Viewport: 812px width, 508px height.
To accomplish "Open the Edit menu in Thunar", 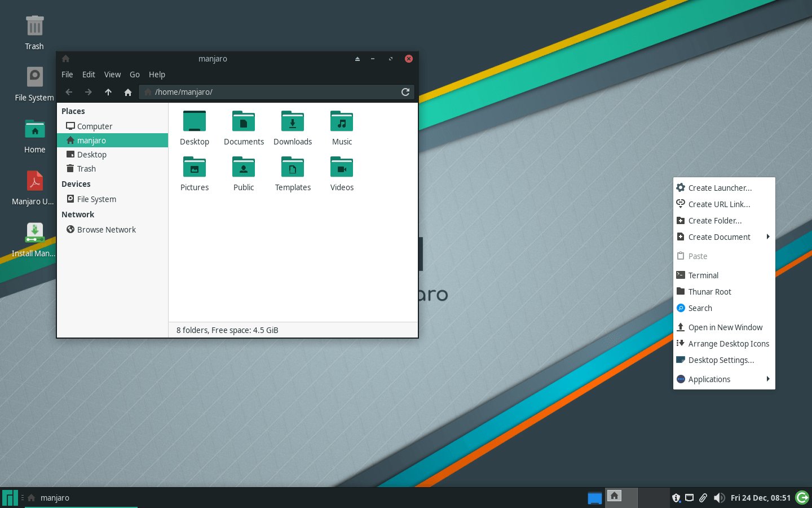I will click(x=89, y=75).
